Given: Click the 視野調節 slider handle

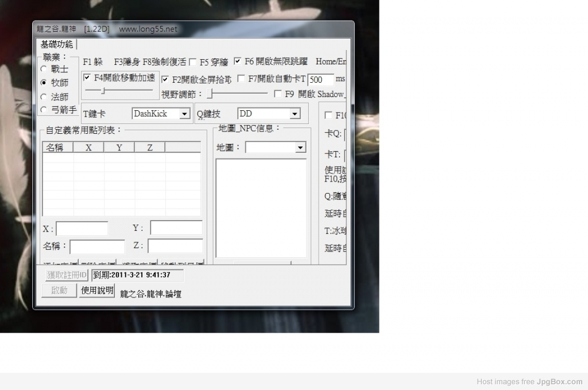Looking at the screenshot, I should 210,94.
